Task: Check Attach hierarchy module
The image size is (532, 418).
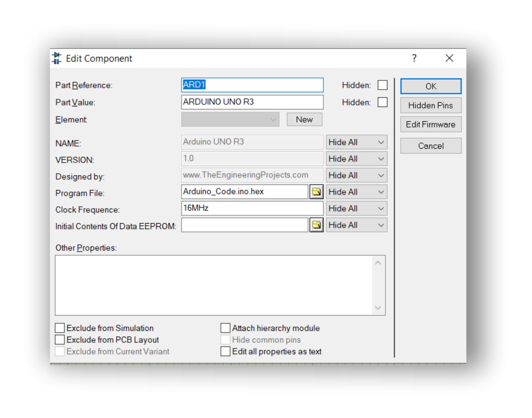Action: 225,328
